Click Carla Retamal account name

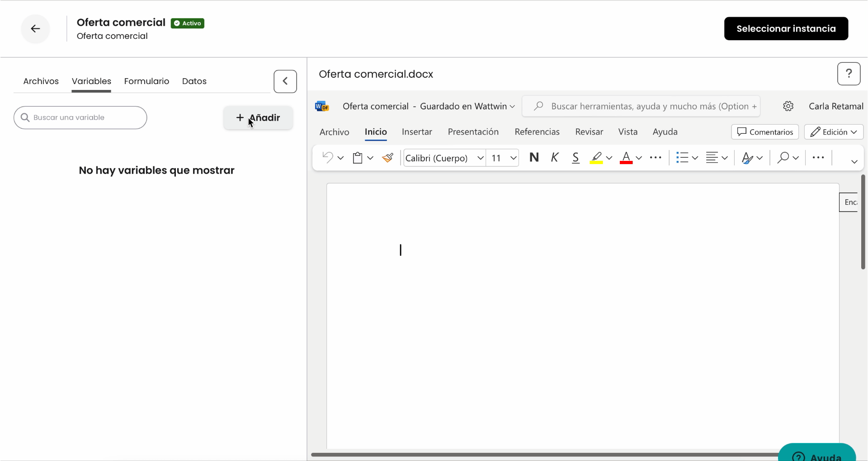click(836, 106)
